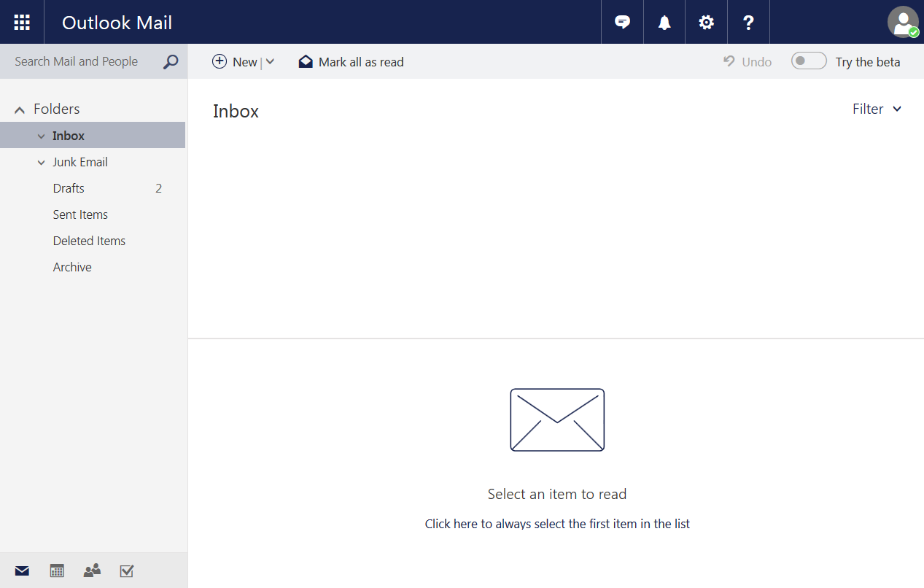Open the Skype chat bubble icon

(x=622, y=22)
